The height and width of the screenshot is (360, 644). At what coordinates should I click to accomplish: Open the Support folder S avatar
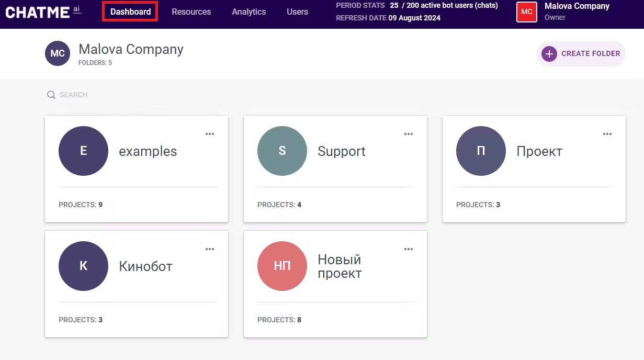pyautogui.click(x=282, y=151)
